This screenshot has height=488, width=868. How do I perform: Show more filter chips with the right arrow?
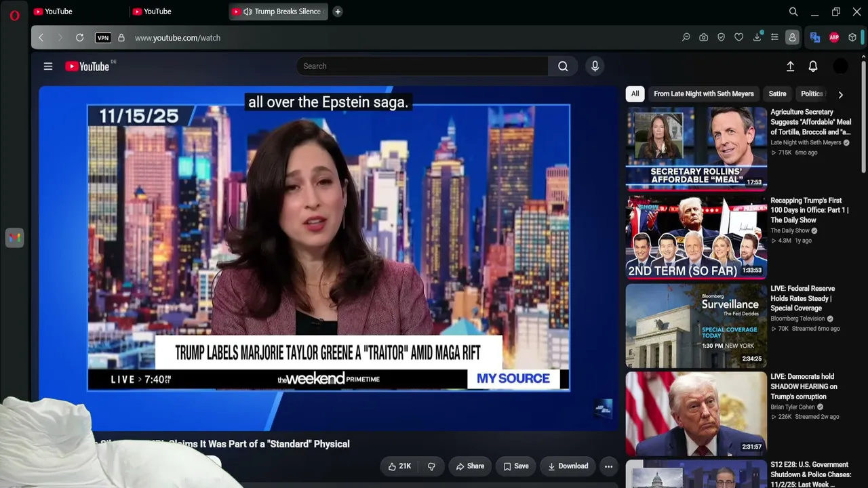[841, 95]
